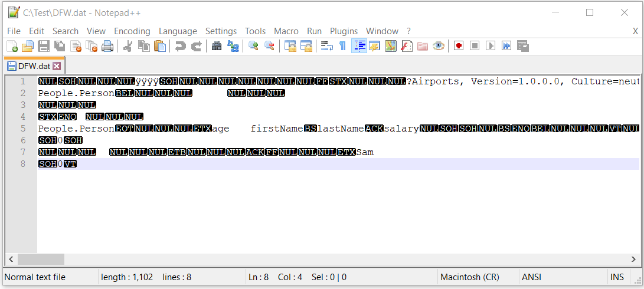Image resolution: width=644 pixels, height=289 pixels.
Task: Click the ANSI encoding status field
Action: pyautogui.click(x=531, y=278)
